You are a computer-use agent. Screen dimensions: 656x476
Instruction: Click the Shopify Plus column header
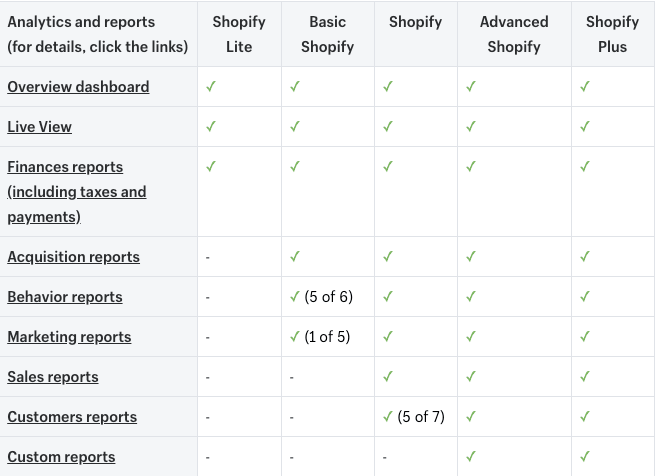[612, 34]
